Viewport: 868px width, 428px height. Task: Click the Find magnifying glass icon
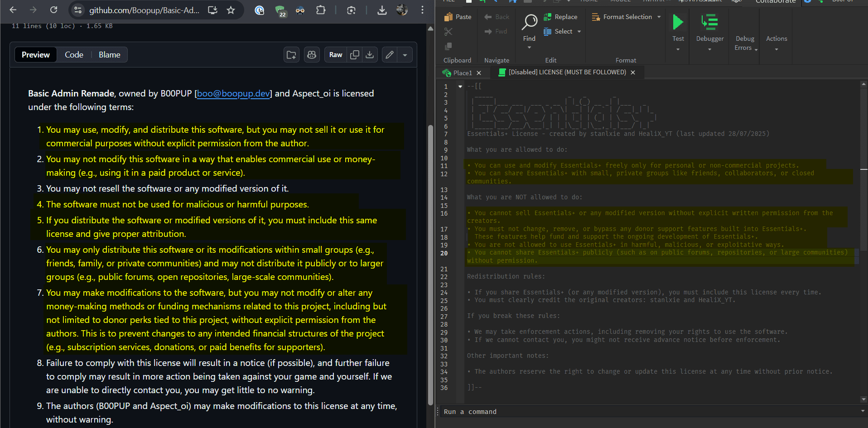tap(529, 22)
